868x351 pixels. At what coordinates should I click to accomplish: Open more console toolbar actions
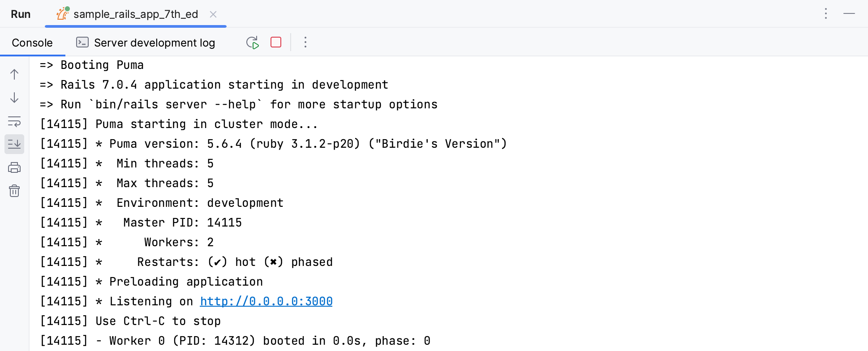[x=305, y=43]
